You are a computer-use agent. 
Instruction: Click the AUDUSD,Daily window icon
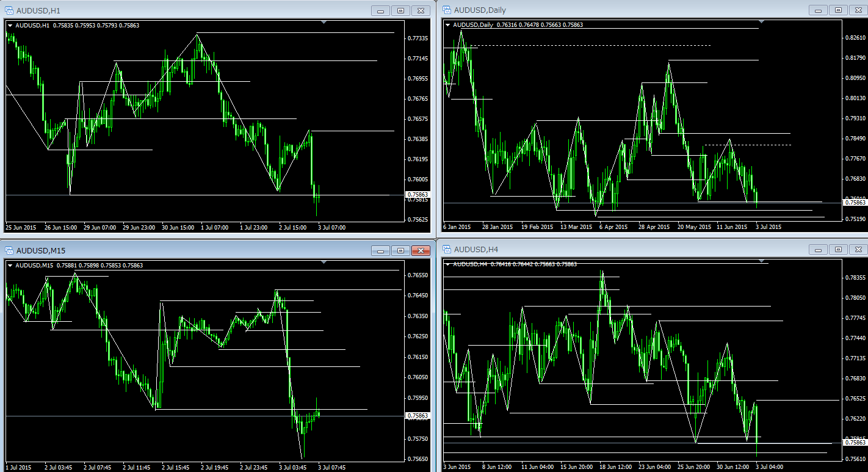pos(446,10)
